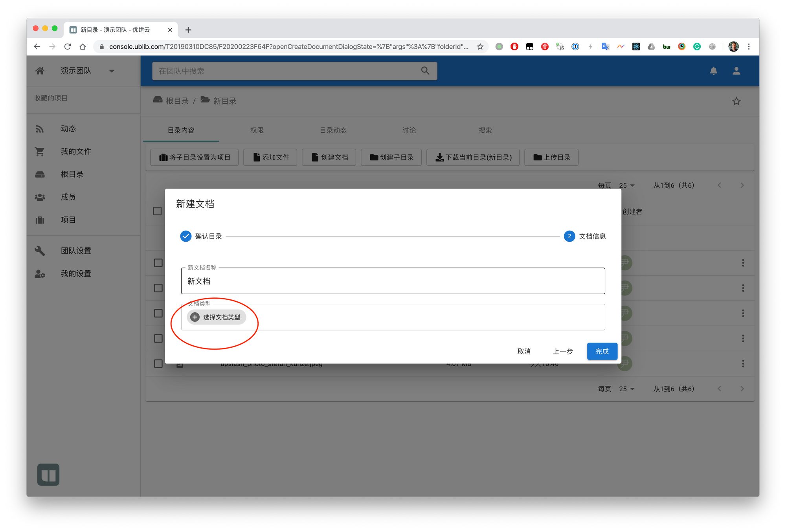This screenshot has height=532, width=786.
Task: Click the 新文档名称 text field
Action: click(x=393, y=281)
